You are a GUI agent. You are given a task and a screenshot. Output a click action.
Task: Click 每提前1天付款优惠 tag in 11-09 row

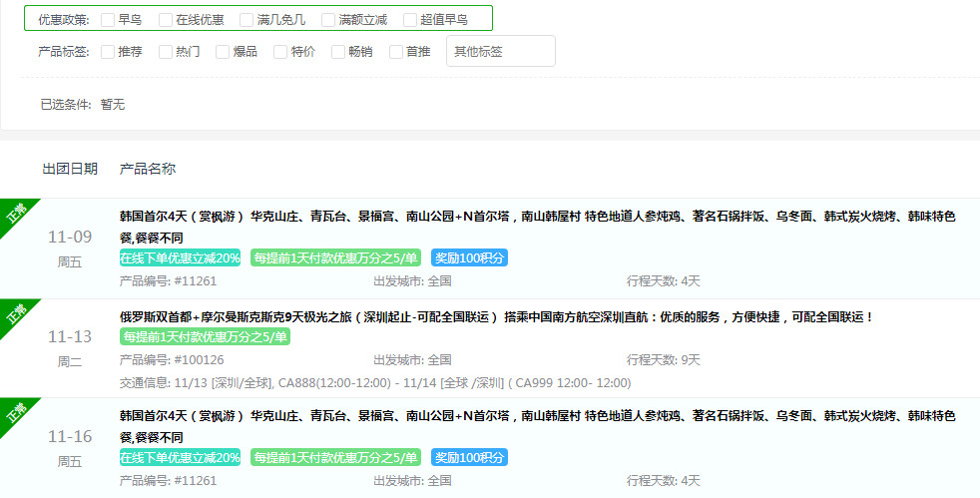click(335, 258)
